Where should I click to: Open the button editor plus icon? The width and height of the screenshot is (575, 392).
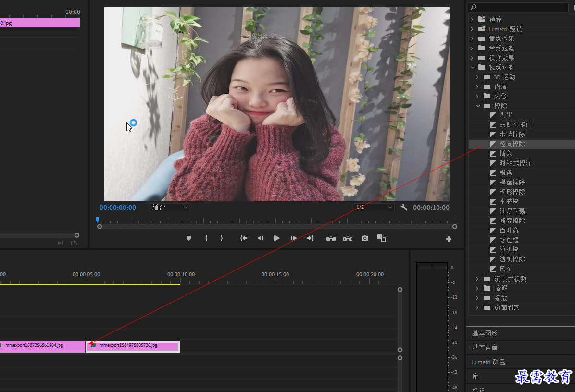(x=449, y=239)
